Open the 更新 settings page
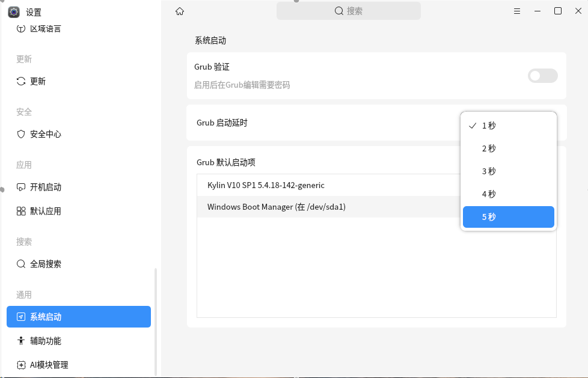Image resolution: width=588 pixels, height=378 pixels. point(79,81)
